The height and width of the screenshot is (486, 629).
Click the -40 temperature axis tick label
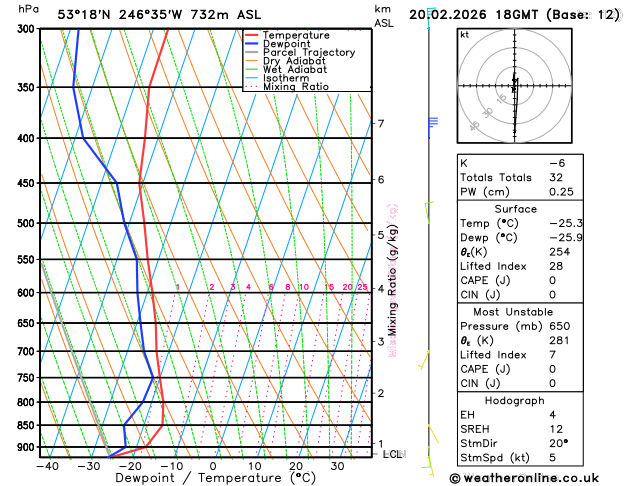click(x=47, y=467)
